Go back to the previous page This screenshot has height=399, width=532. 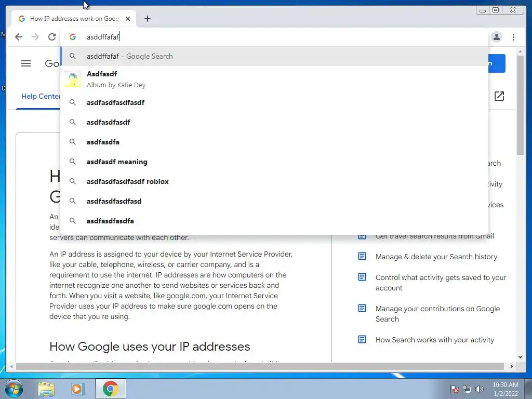click(19, 37)
